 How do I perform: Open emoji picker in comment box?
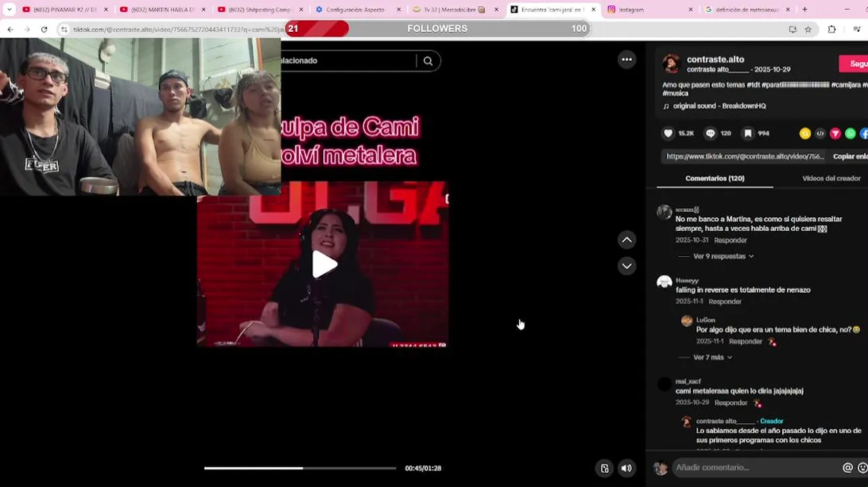click(863, 467)
